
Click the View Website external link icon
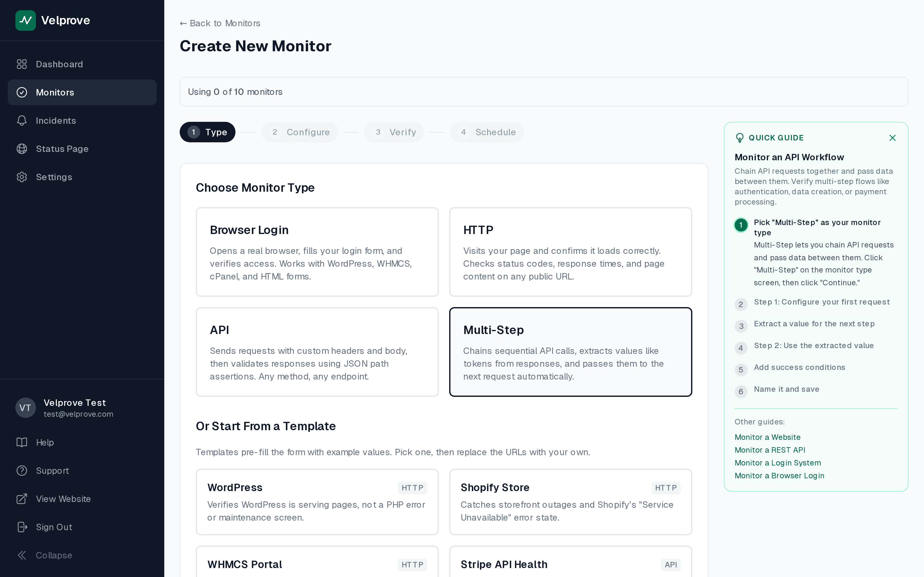22,499
